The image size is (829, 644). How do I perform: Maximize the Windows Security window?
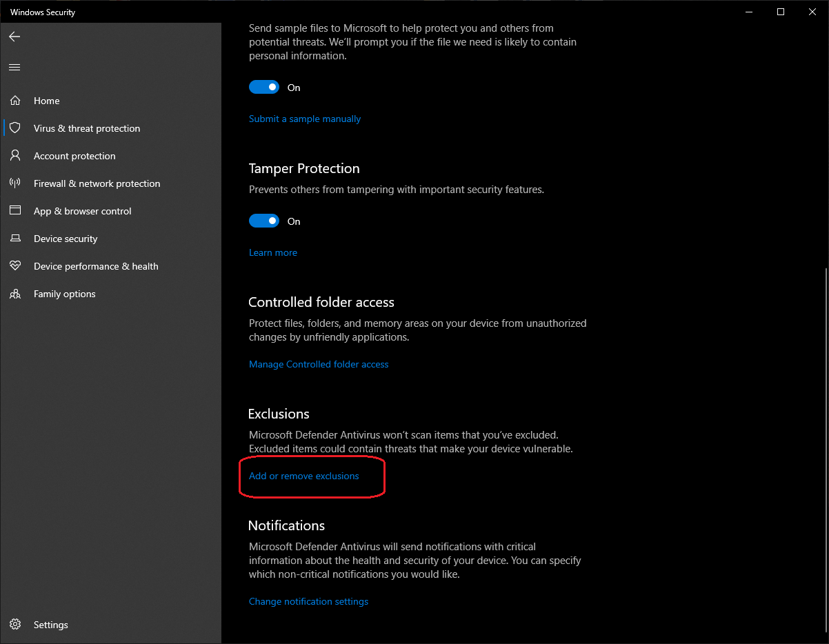coord(781,12)
